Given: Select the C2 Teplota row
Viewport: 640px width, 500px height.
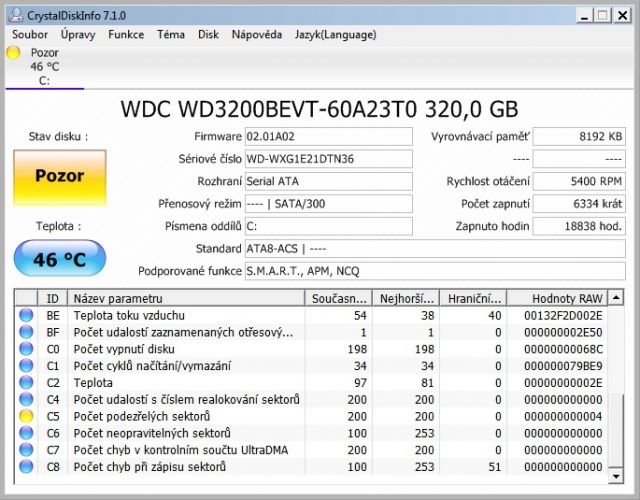Looking at the screenshot, I should [311, 382].
